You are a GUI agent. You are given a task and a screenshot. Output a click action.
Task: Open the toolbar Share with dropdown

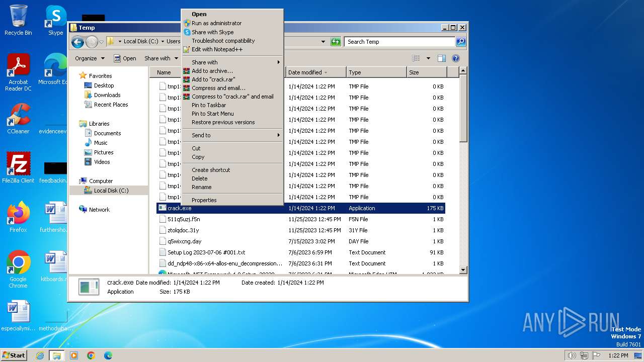160,58
